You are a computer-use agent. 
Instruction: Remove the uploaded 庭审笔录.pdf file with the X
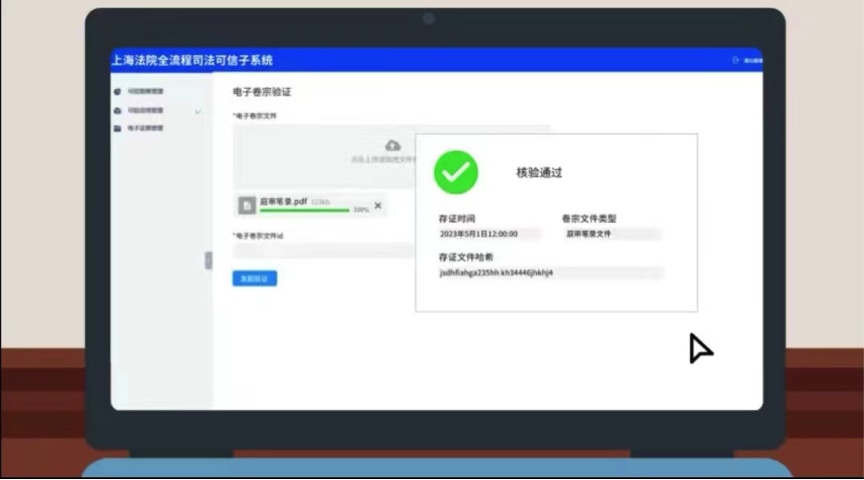[378, 206]
